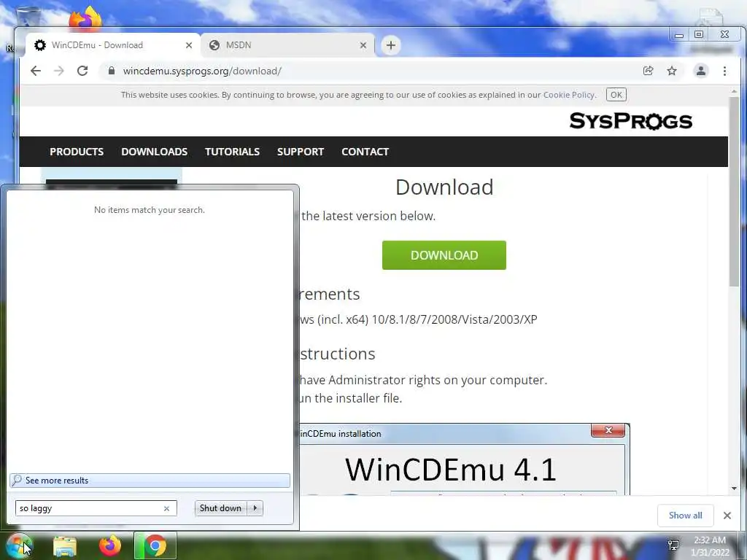Click the magnifier icon beside See more results

(17, 480)
